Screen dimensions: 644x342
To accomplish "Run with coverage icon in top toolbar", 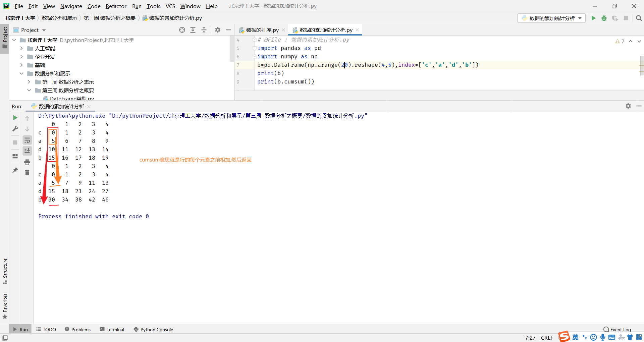I will 615,18.
